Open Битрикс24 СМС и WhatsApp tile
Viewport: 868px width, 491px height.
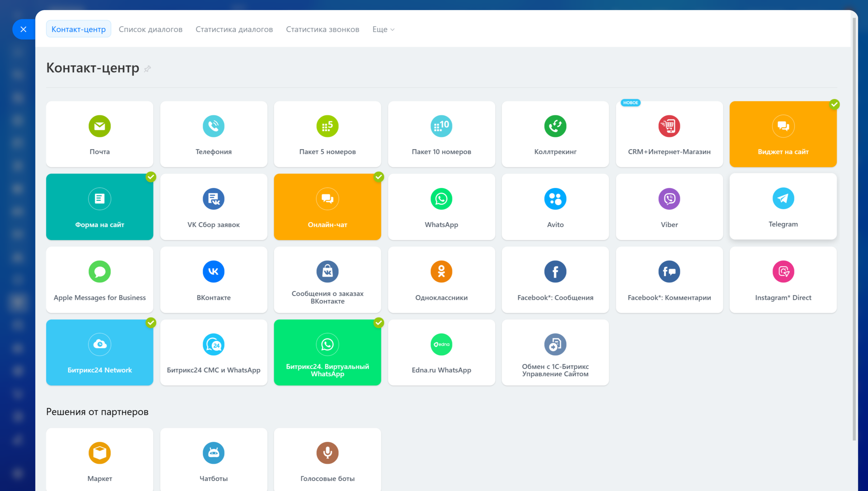click(x=213, y=352)
